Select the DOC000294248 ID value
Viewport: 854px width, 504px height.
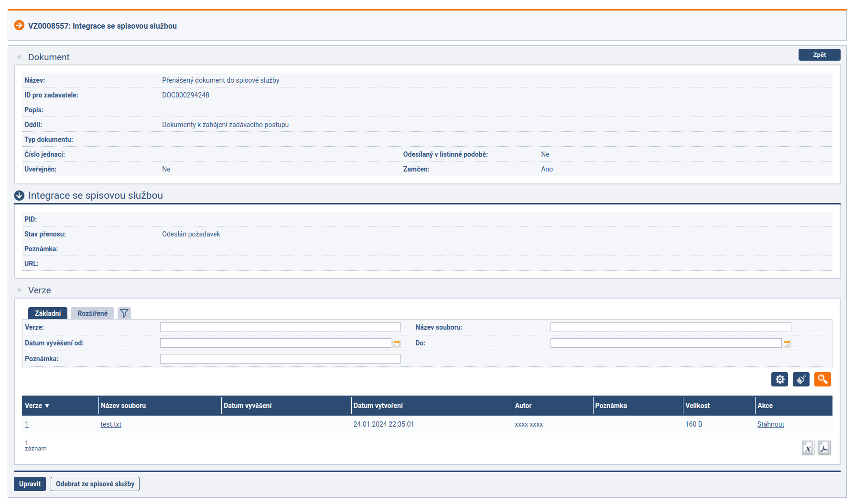[x=185, y=95]
